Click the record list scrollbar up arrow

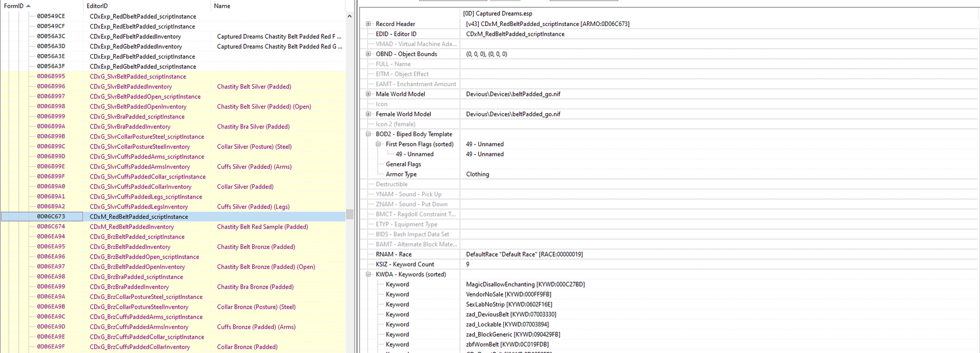(350, 16)
